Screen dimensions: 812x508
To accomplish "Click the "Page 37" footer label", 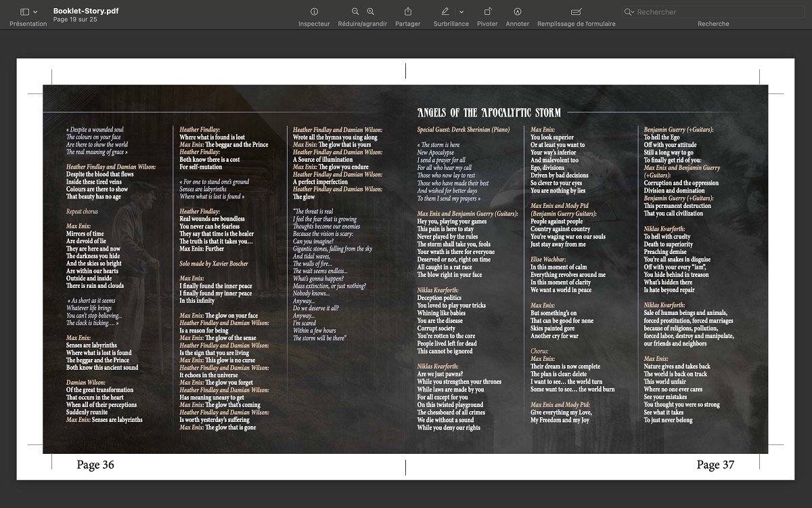I will pyautogui.click(x=715, y=465).
